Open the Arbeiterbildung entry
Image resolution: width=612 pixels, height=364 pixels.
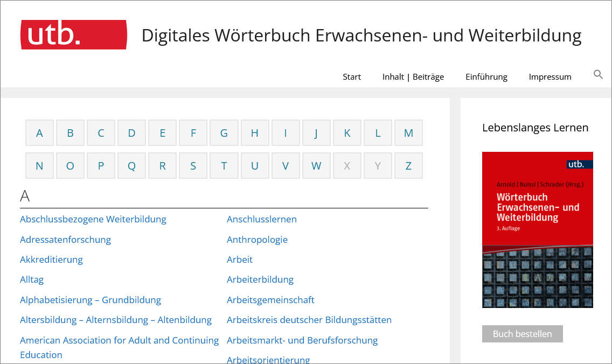260,279
